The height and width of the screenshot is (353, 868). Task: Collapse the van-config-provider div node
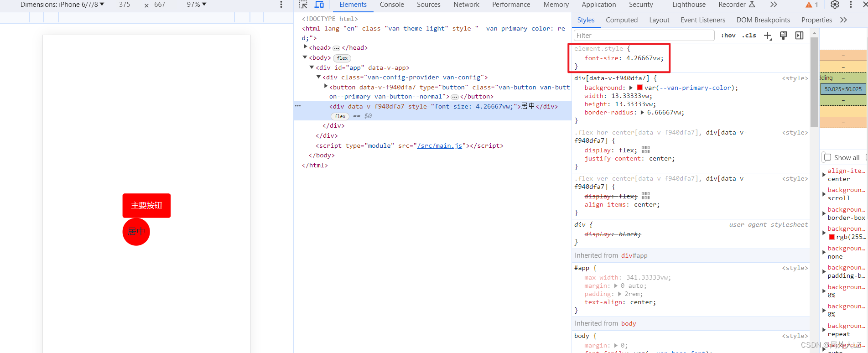319,77
